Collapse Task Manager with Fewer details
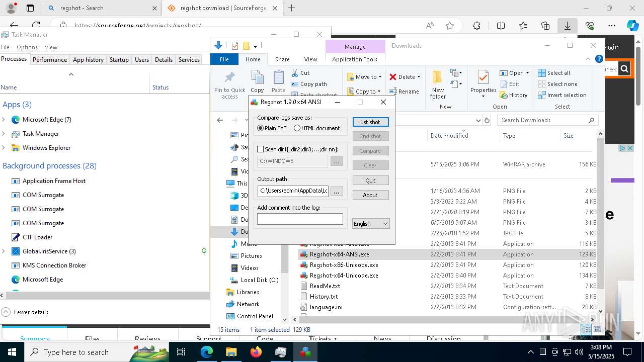The image size is (644, 362). click(25, 312)
